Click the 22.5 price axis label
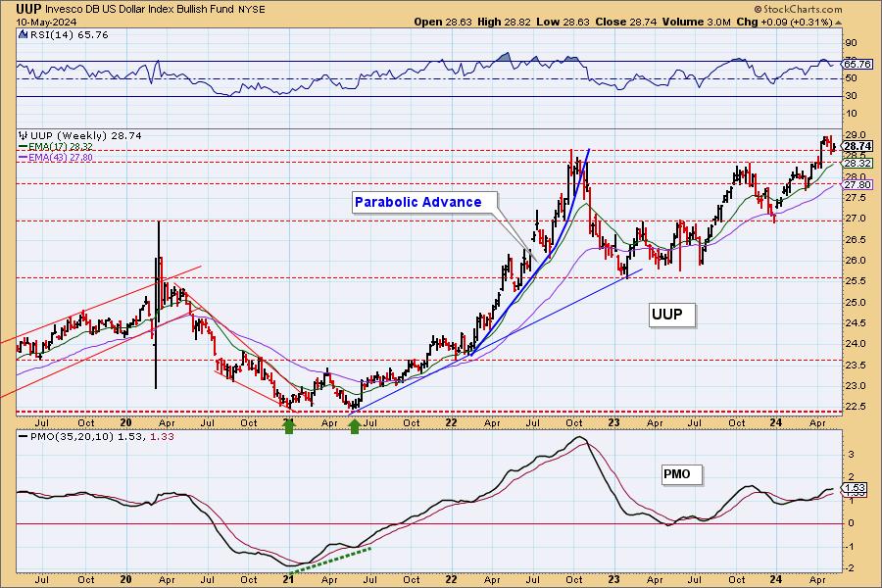Screen dimensions: 882x588 point(856,407)
